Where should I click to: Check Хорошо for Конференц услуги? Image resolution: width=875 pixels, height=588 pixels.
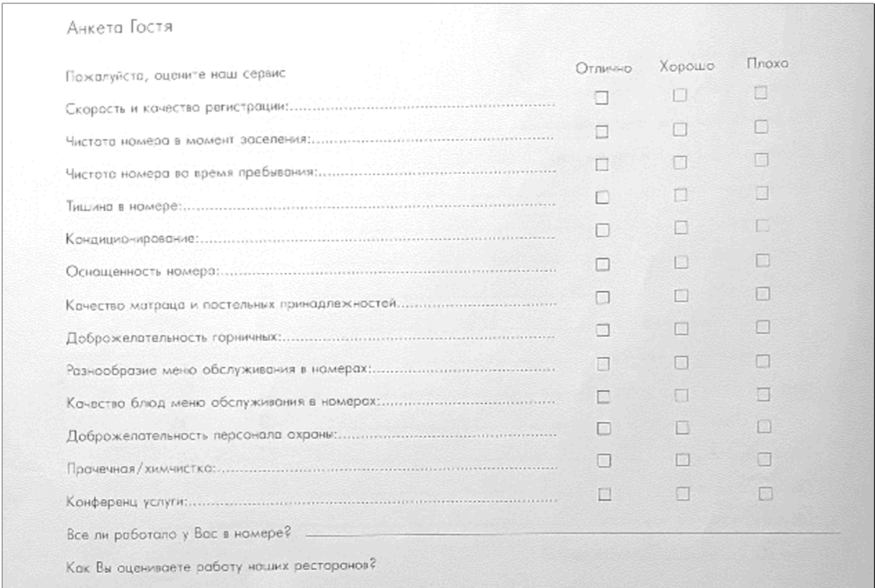click(683, 494)
